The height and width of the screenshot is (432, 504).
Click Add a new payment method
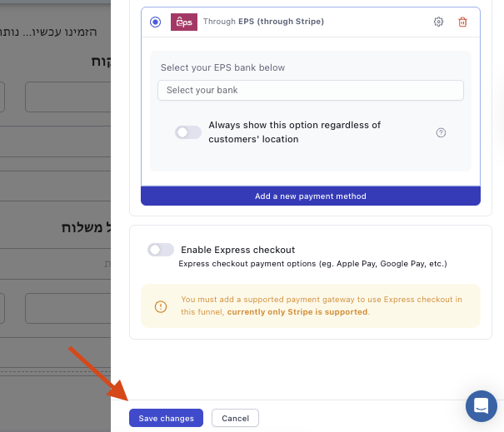coord(310,196)
